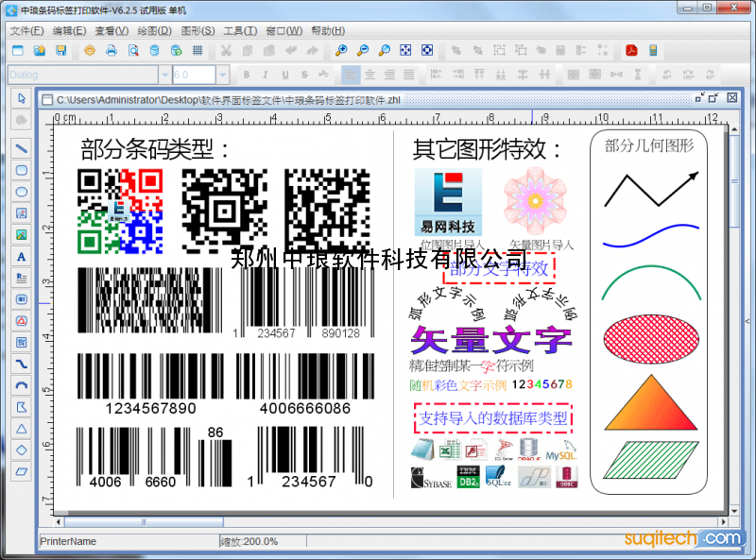Open the 图形(S) menu
Image resolution: width=756 pixels, height=560 pixels.
(x=198, y=31)
